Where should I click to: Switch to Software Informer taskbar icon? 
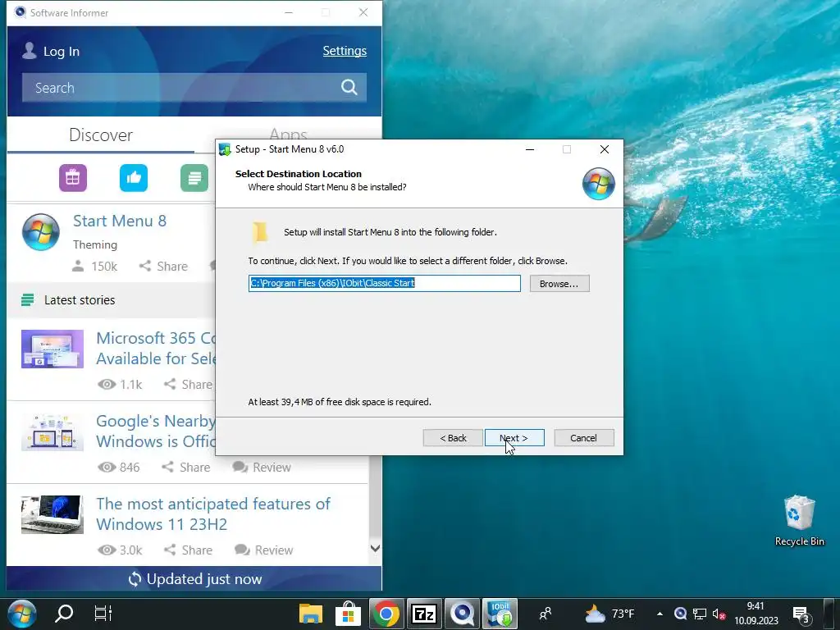(462, 614)
